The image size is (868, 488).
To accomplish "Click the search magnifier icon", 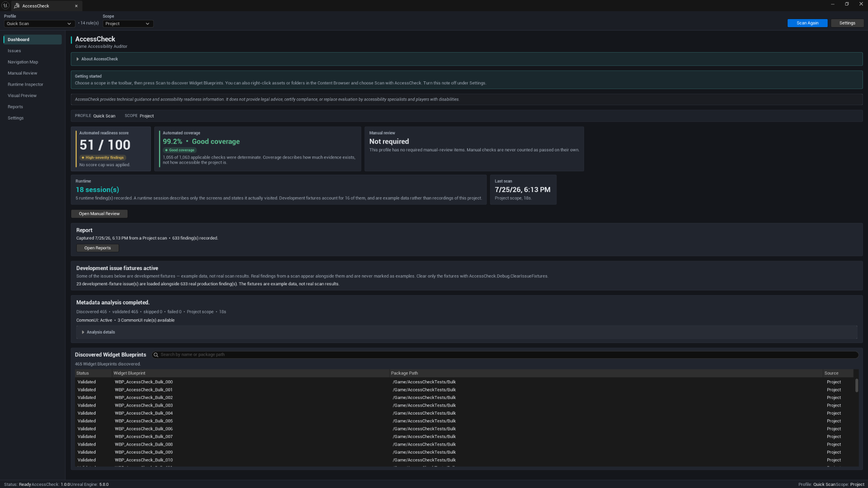I will pyautogui.click(x=156, y=355).
